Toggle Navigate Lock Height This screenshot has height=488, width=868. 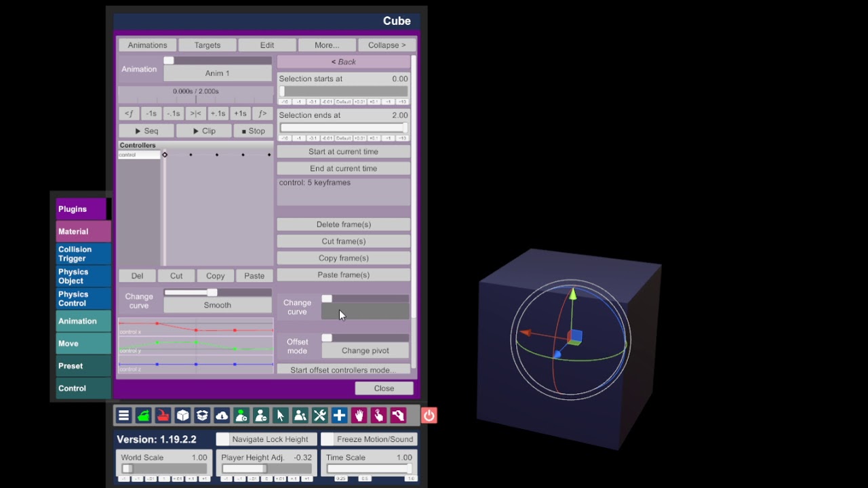[267, 439]
